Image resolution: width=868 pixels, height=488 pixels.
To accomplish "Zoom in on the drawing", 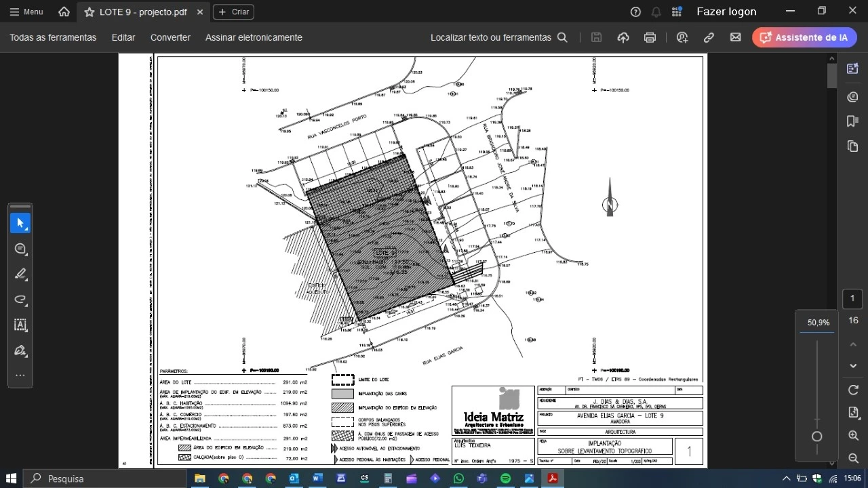I will pyautogui.click(x=852, y=436).
